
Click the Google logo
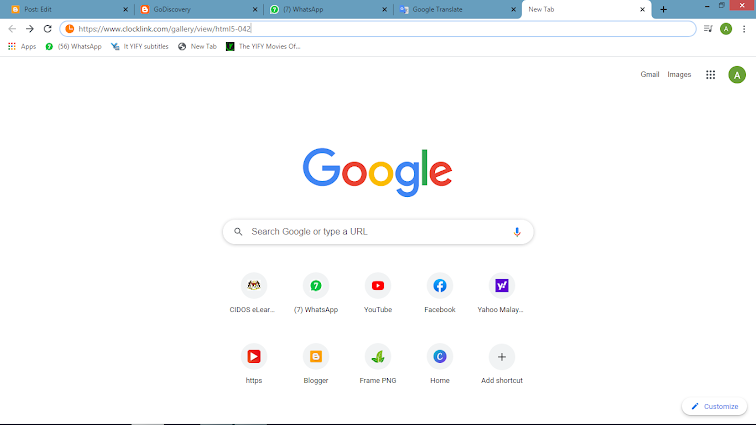pos(378,172)
